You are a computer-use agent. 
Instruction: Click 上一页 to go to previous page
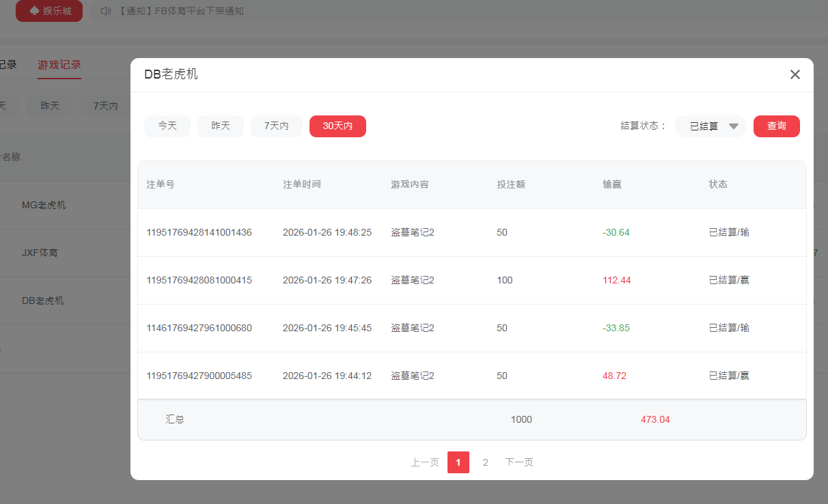(x=424, y=462)
